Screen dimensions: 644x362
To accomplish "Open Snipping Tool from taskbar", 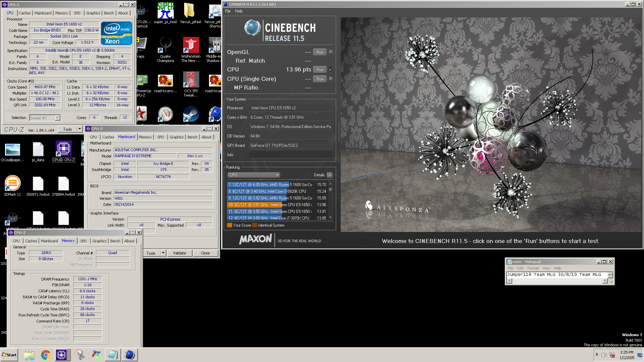I will click(79, 355).
